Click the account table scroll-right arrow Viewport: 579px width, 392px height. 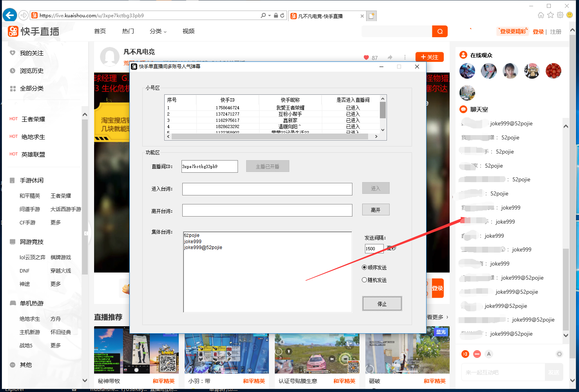(x=376, y=137)
